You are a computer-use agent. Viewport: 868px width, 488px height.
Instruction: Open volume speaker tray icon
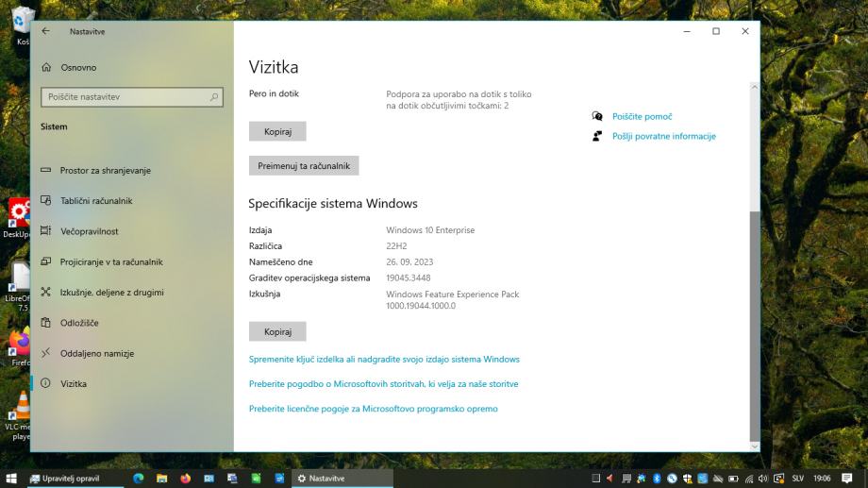pyautogui.click(x=763, y=478)
